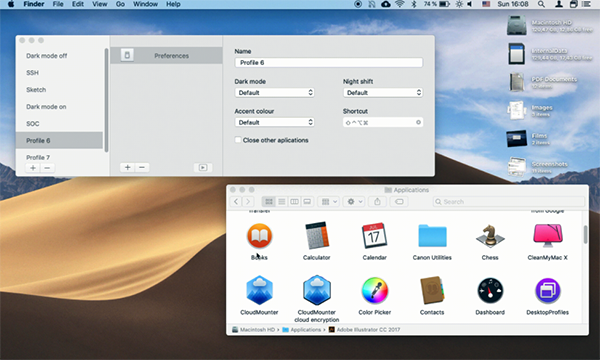The width and height of the screenshot is (600, 360).
Task: Click the Finder share button
Action: [377, 202]
